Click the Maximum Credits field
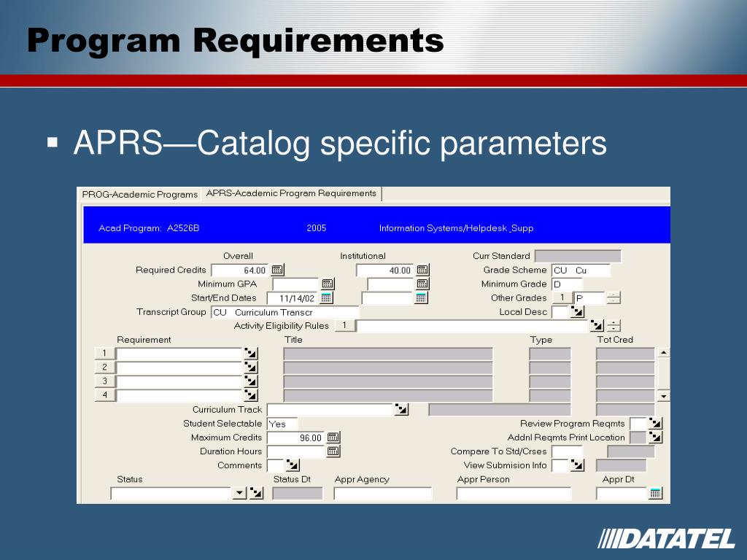Viewport: 747px width, 560px height. pos(295,437)
